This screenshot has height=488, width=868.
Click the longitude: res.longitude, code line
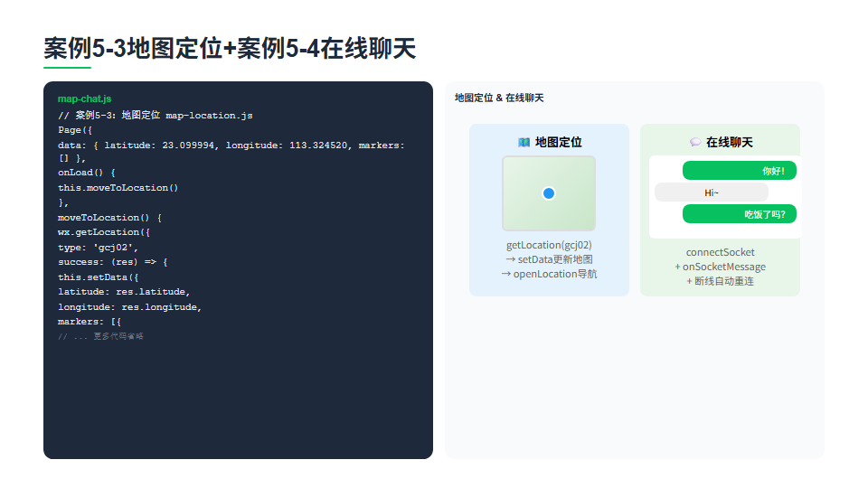coord(129,307)
